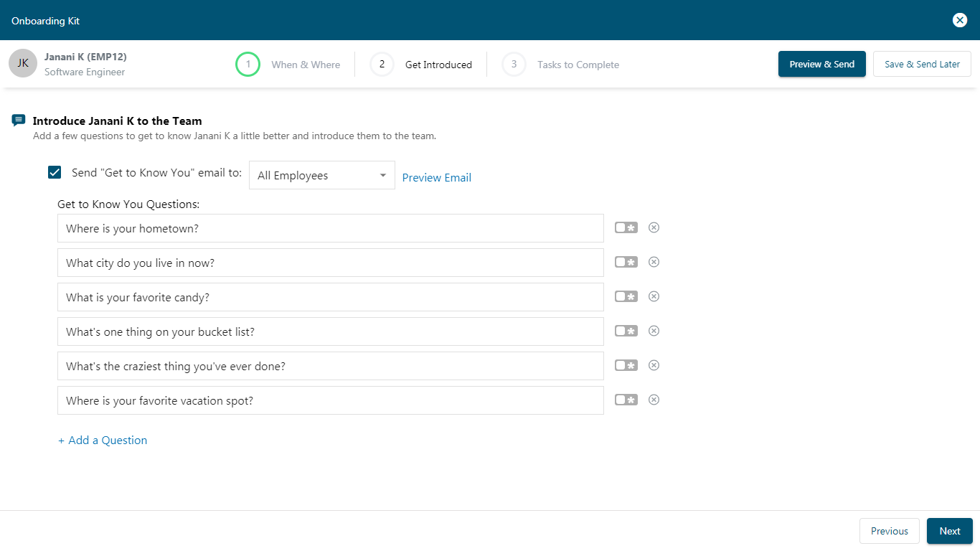The image size is (980, 551).
Task: Open the Preview Email link
Action: (437, 178)
